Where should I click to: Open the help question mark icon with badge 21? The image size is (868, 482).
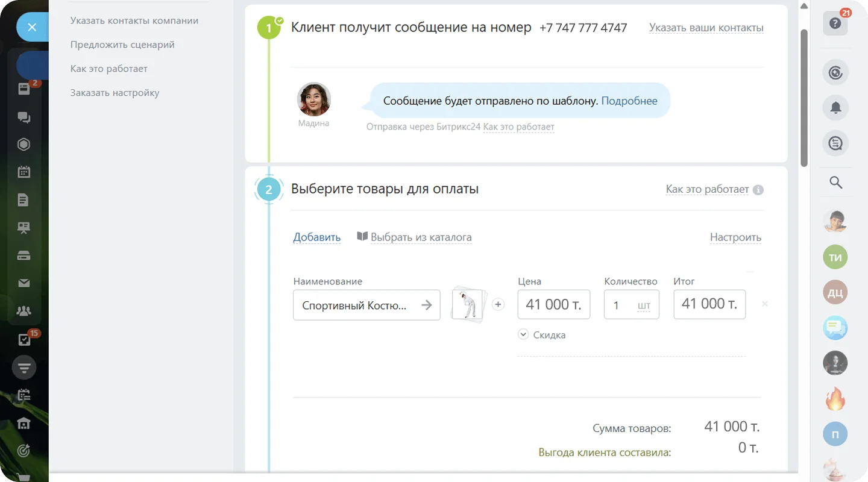click(835, 23)
